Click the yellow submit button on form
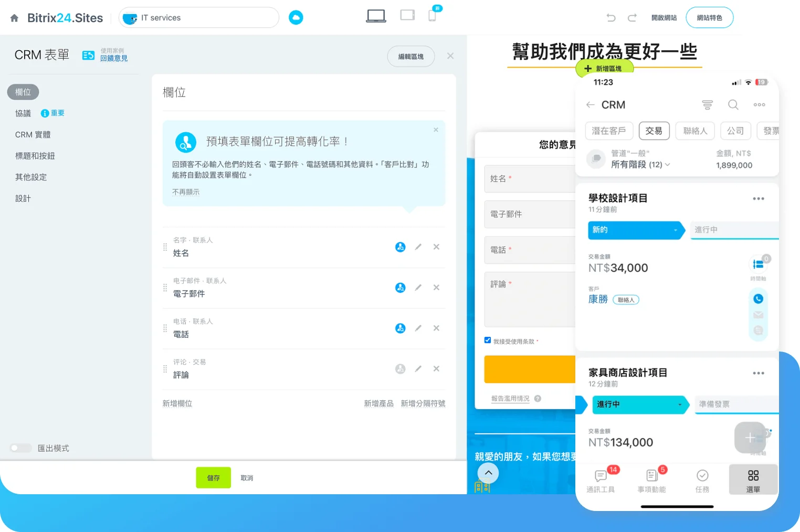 530,369
